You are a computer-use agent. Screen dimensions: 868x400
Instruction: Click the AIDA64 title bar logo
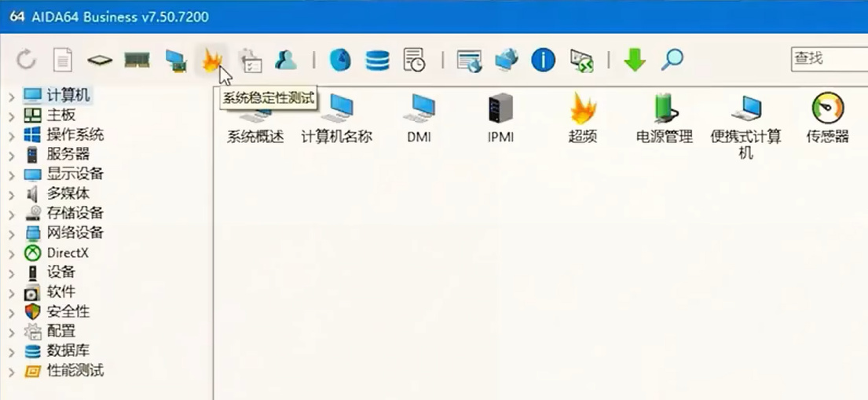click(16, 16)
